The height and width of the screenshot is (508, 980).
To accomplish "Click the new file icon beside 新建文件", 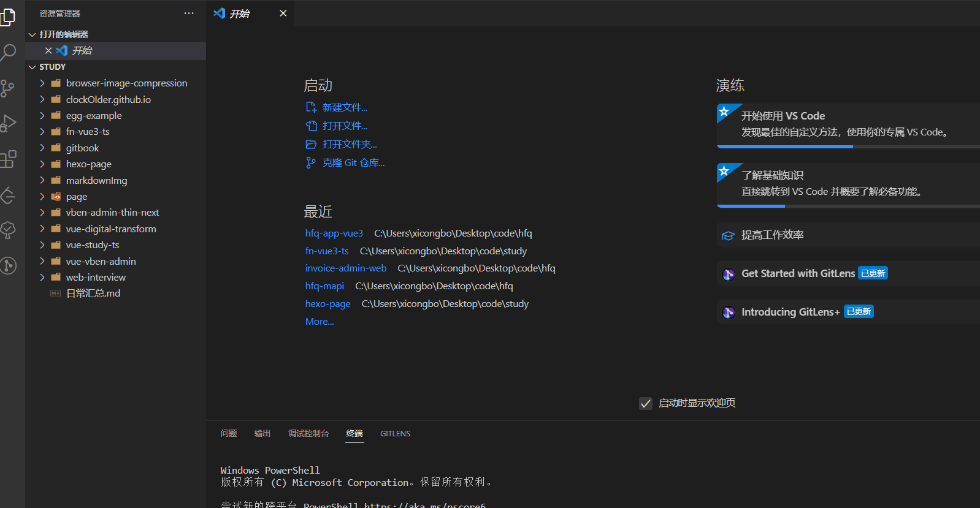I will (x=311, y=107).
